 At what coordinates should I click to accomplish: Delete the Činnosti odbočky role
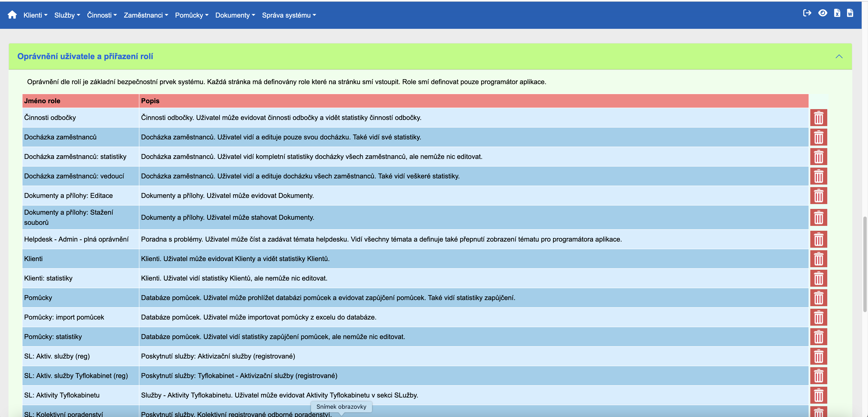click(818, 118)
